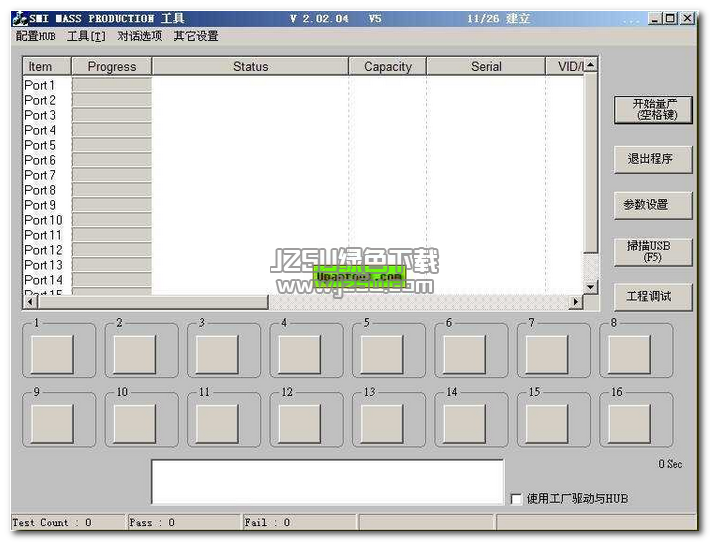Click the list's scroll down arrow
The width and height of the screenshot is (710, 542).
click(590, 287)
